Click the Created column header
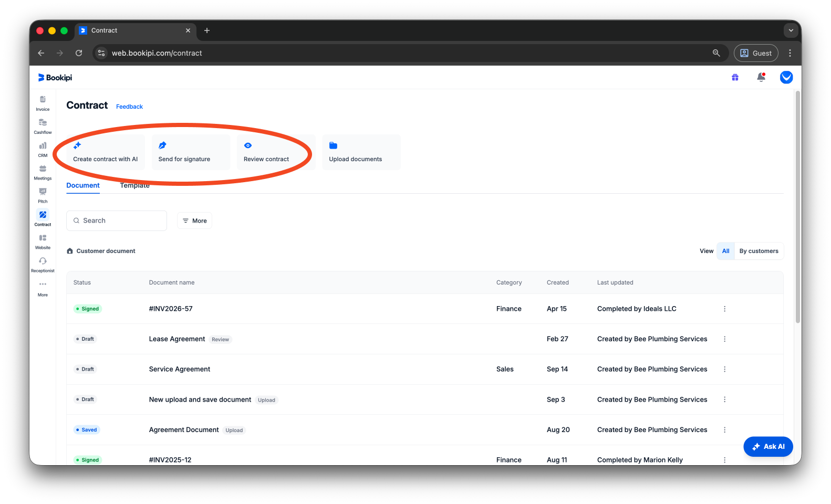831x504 pixels. pyautogui.click(x=557, y=282)
